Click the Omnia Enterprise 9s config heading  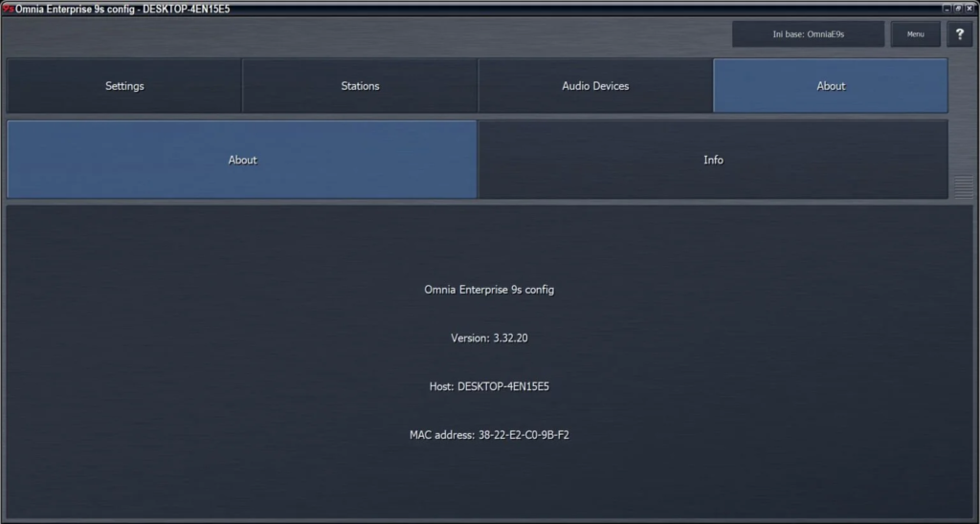[x=489, y=290]
